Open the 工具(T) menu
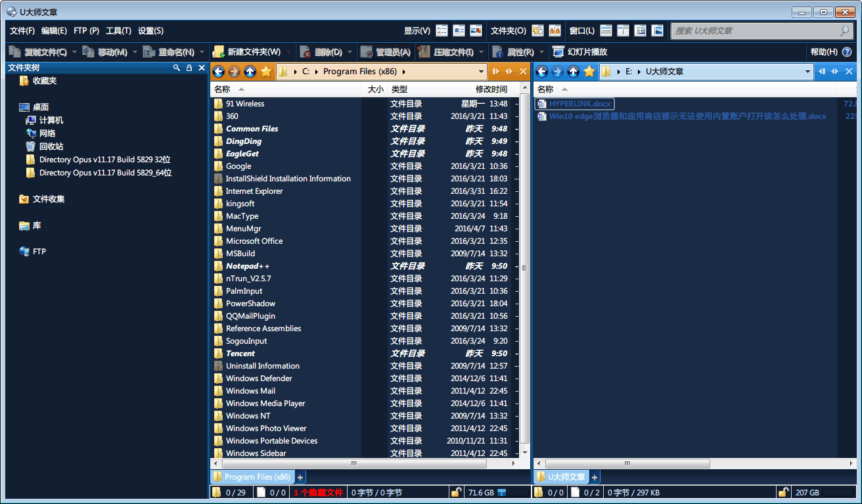The image size is (862, 504). point(118,31)
